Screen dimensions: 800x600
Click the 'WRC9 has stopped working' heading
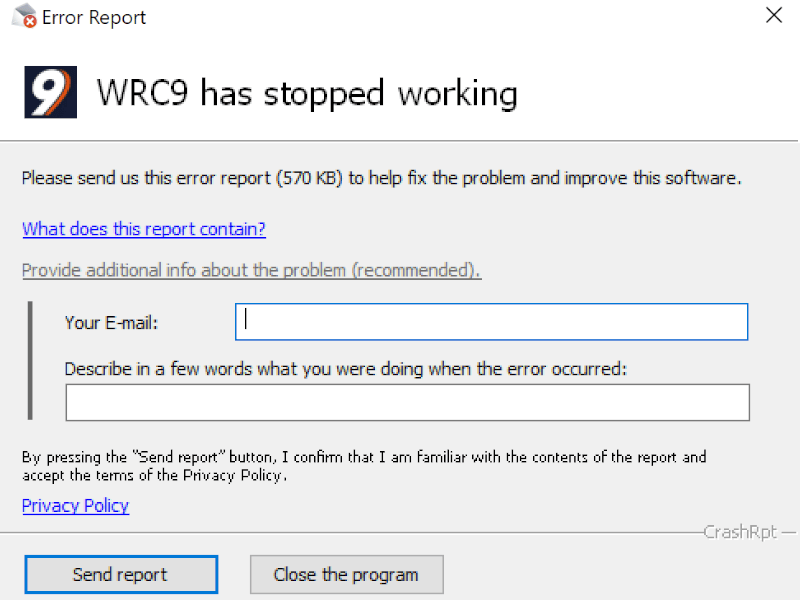(x=307, y=94)
